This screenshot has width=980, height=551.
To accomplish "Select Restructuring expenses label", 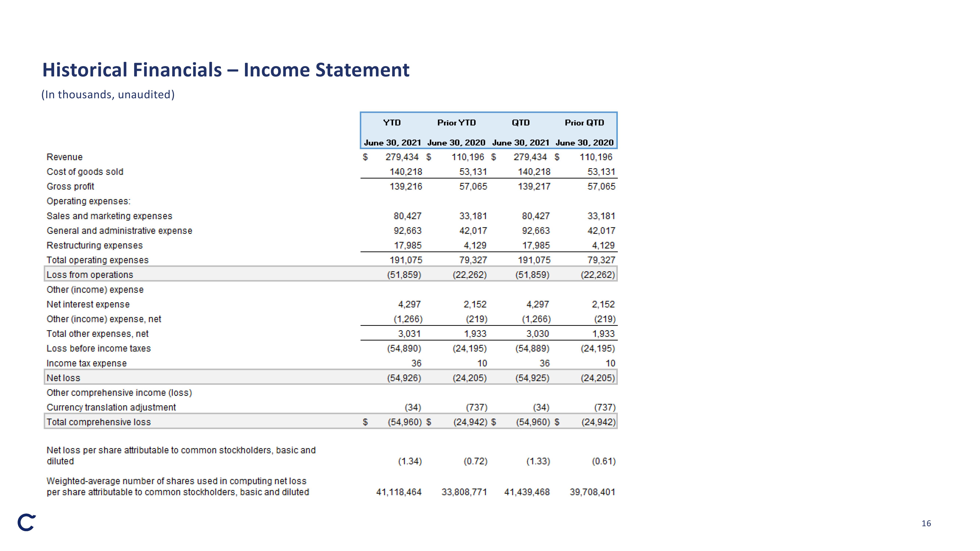I will (x=95, y=246).
